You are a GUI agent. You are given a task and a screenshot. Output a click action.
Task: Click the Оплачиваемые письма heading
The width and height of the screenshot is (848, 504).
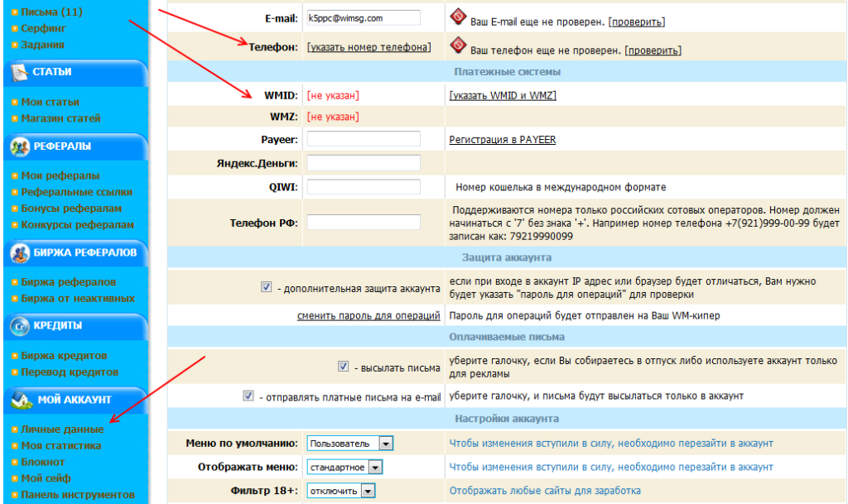[507, 337]
